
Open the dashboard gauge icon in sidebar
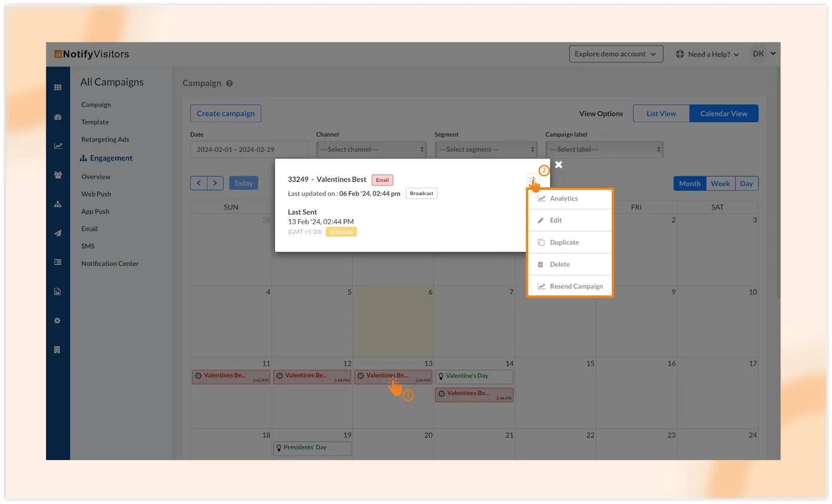(x=58, y=117)
